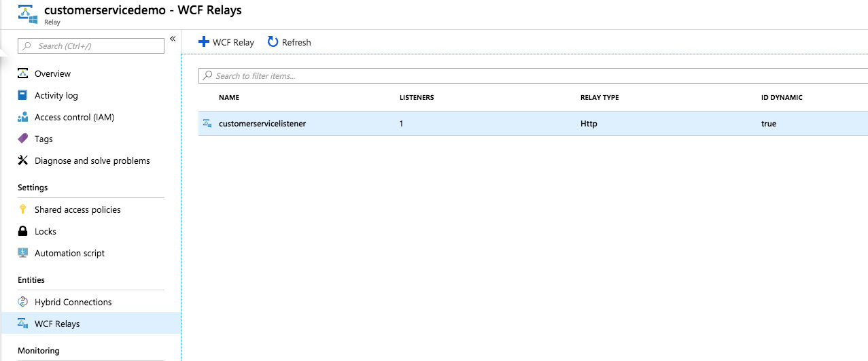
Task: Click the Relay resource icon in header
Action: pyautogui.click(x=28, y=14)
